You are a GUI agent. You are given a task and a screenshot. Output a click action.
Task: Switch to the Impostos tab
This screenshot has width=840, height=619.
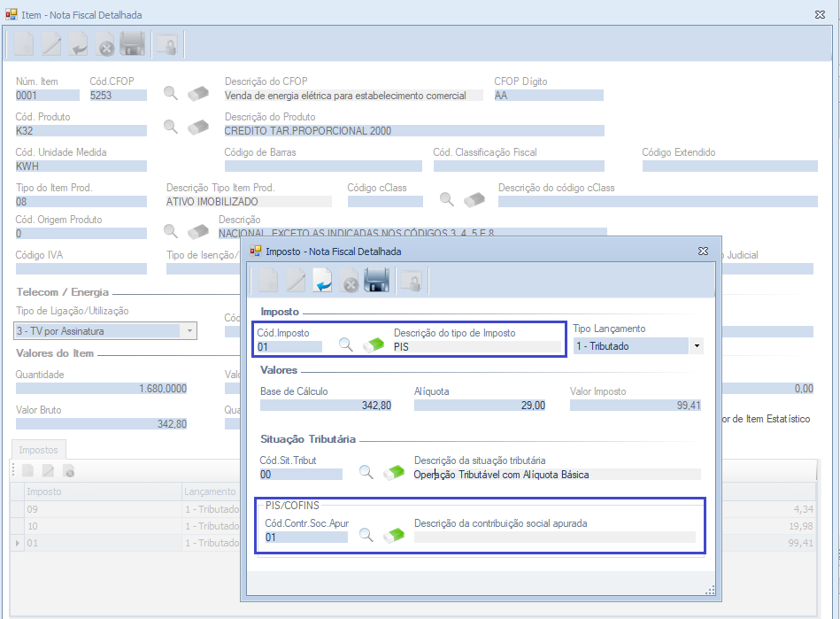[x=38, y=450]
